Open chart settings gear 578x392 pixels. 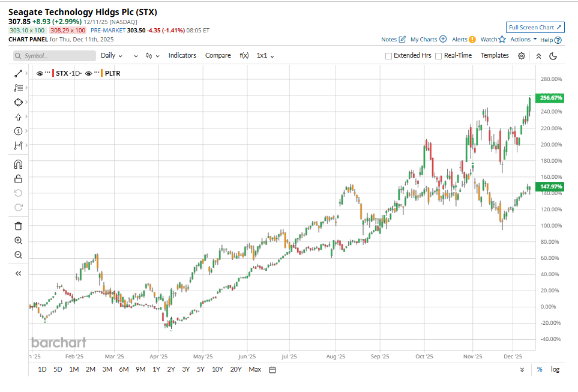pyautogui.click(x=522, y=56)
